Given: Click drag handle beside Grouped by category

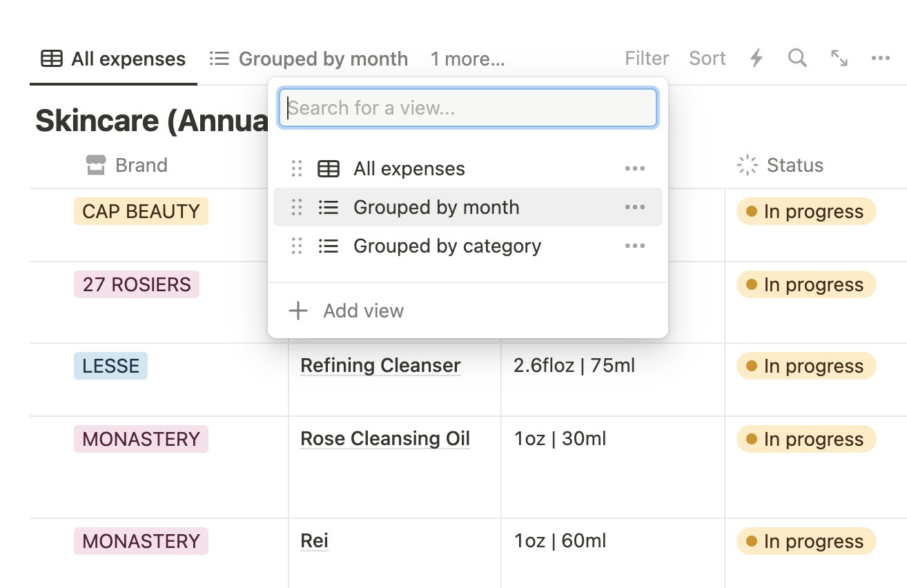Looking at the screenshot, I should (297, 246).
